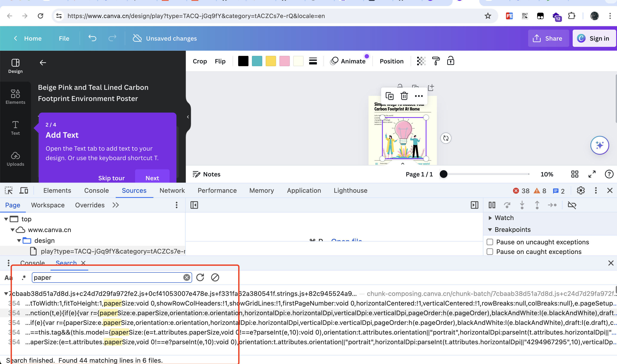Select the Flip tool in toolbar
The width and height of the screenshot is (617, 364).
coord(220,61)
